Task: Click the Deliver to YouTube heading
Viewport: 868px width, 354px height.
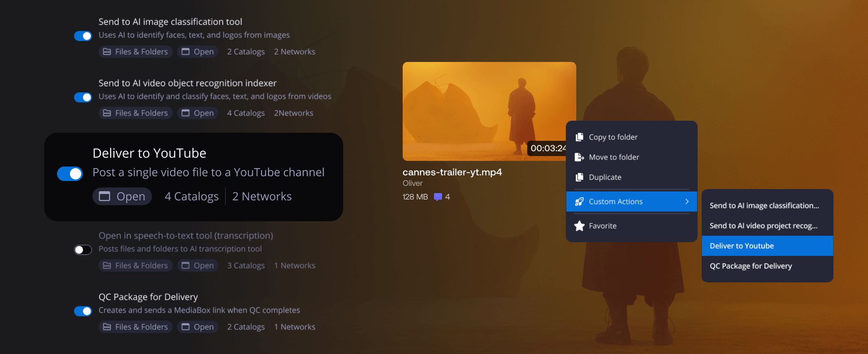Action: [x=149, y=153]
